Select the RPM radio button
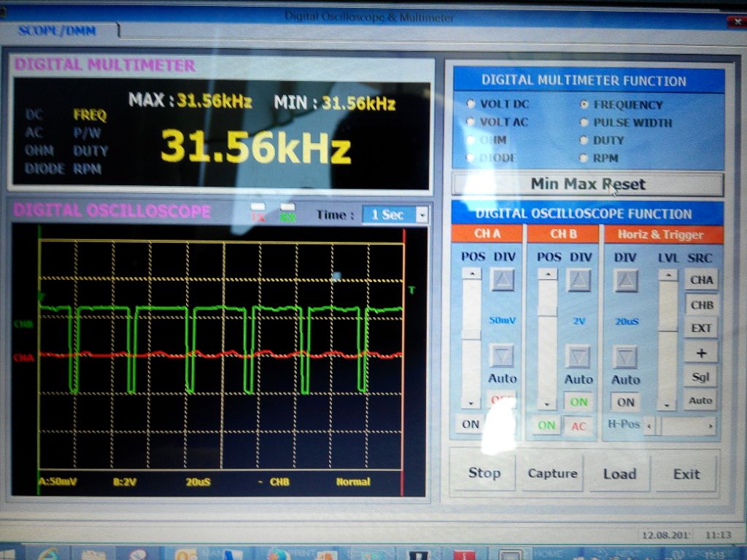This screenshot has height=560, width=747. tap(584, 157)
